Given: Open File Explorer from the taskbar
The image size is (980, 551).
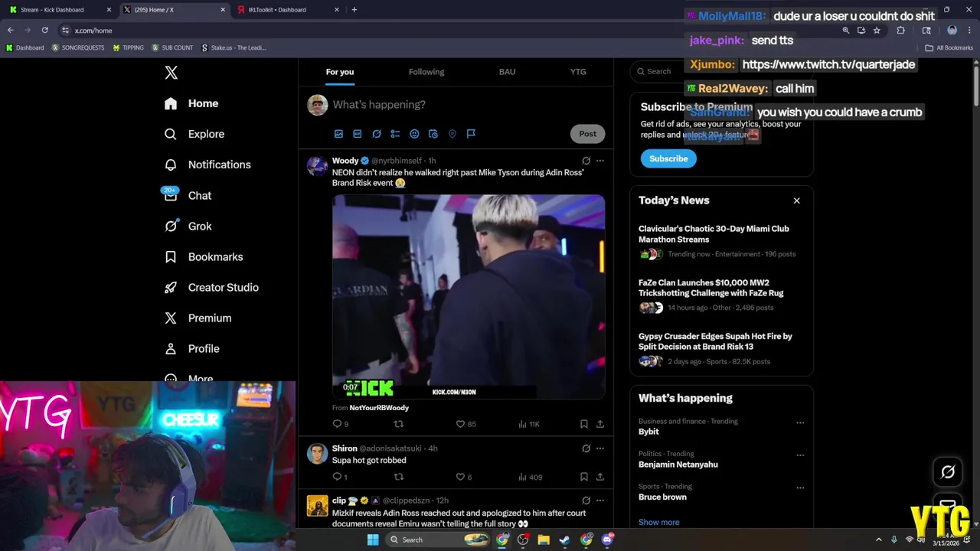Looking at the screenshot, I should 544,540.
